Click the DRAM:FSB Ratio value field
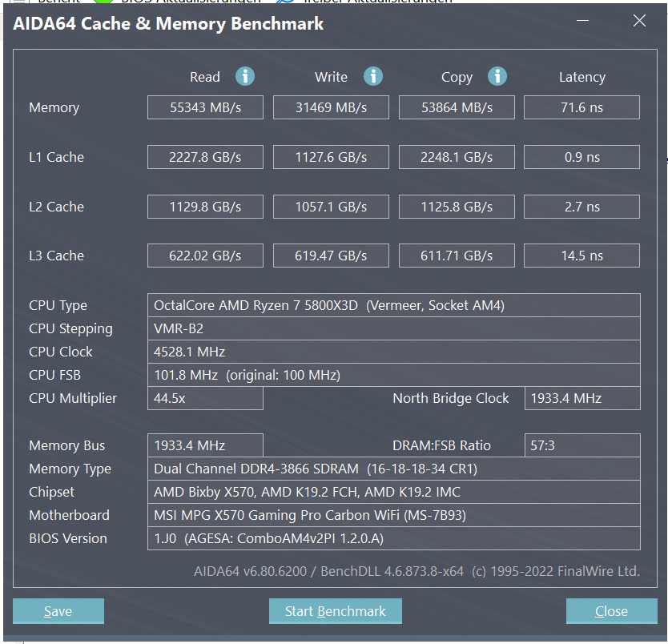668x644 pixels. (582, 445)
